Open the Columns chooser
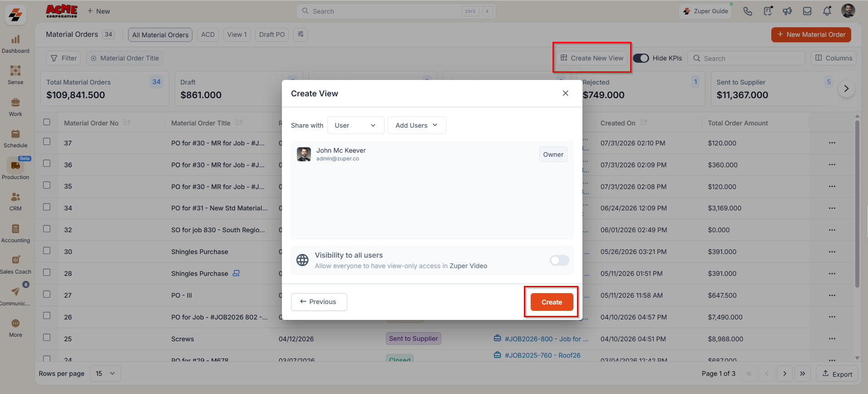The height and width of the screenshot is (394, 868). coord(833,58)
